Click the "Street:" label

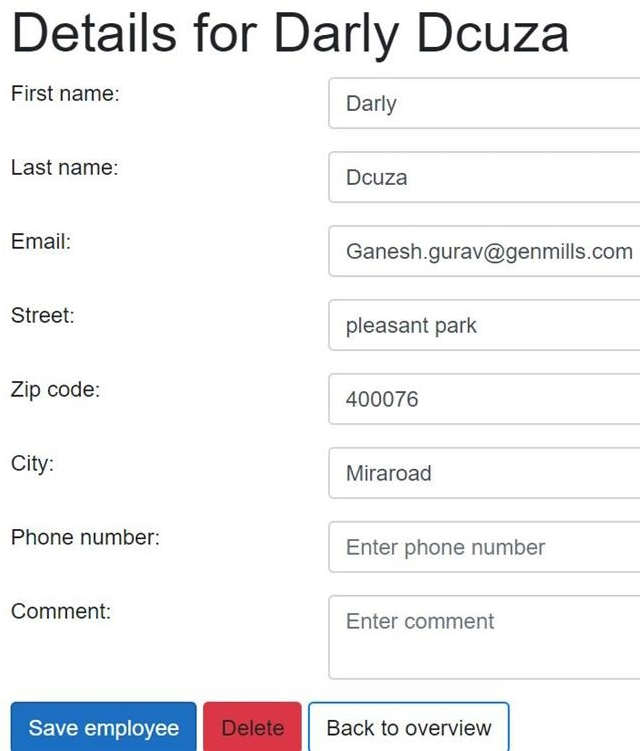click(x=43, y=316)
